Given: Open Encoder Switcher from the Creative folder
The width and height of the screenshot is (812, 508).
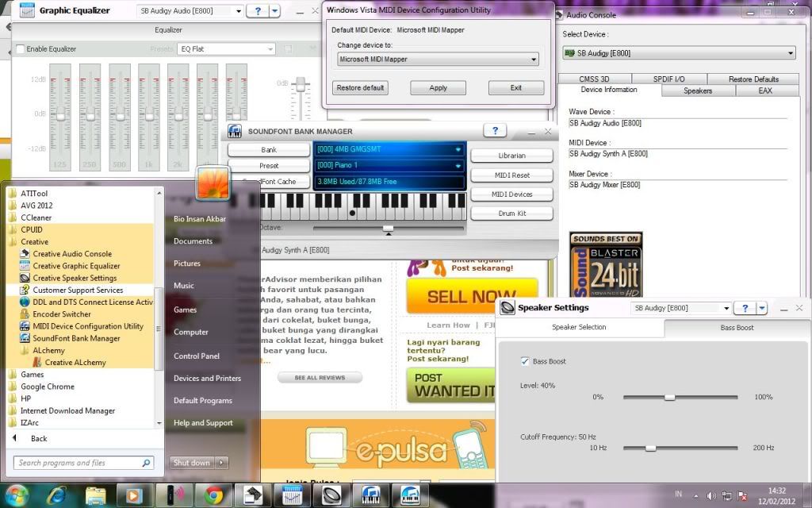Looking at the screenshot, I should pos(62,314).
